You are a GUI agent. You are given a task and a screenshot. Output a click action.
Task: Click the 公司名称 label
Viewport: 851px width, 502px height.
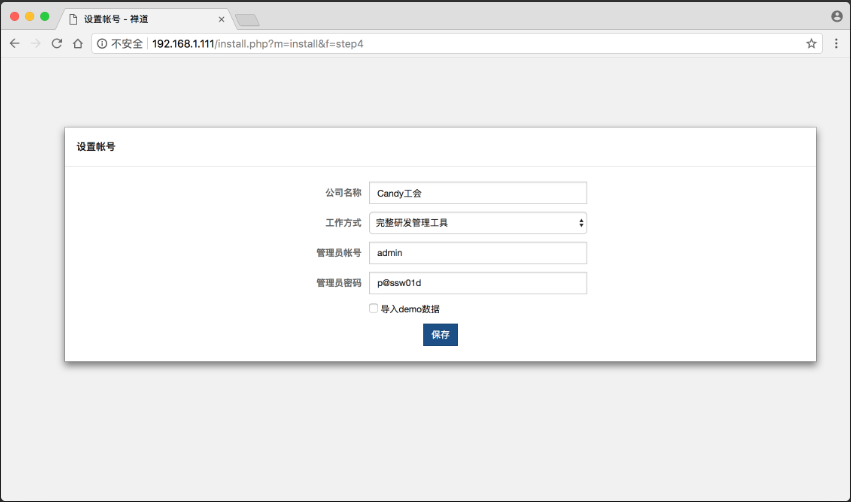pos(343,193)
